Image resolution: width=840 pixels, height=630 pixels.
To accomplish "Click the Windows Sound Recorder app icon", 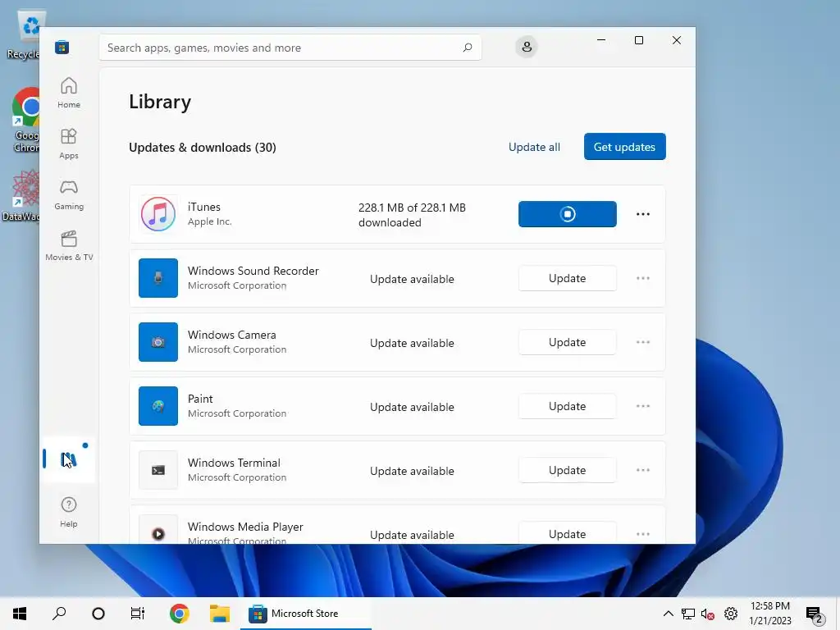I will [x=158, y=278].
